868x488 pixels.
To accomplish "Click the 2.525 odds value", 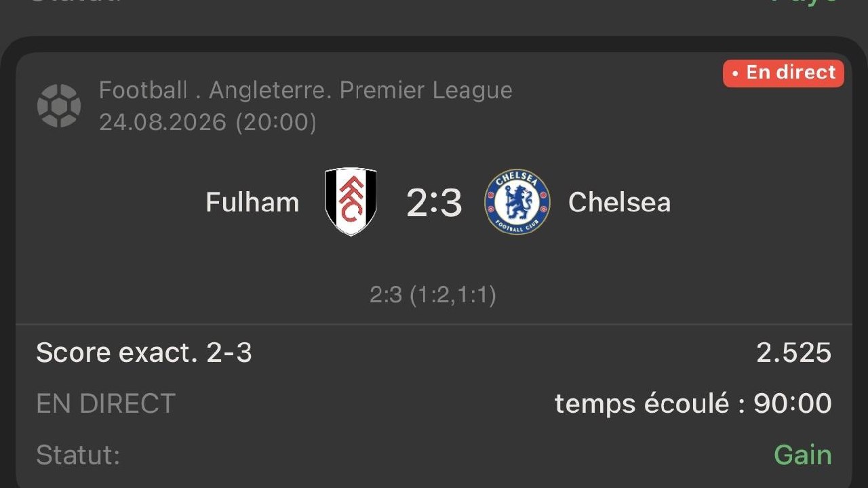I will tap(794, 352).
